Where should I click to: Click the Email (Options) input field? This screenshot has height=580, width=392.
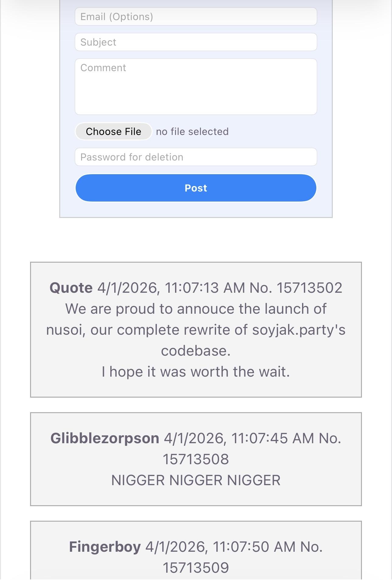click(196, 16)
